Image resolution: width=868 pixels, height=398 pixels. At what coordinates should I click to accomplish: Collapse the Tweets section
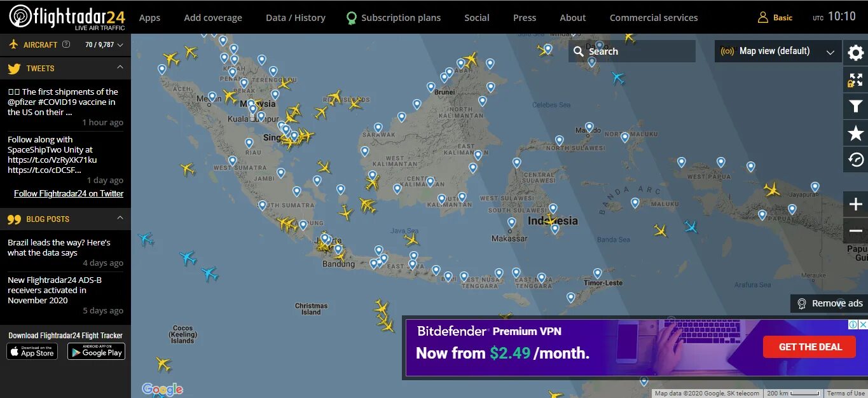[120, 67]
